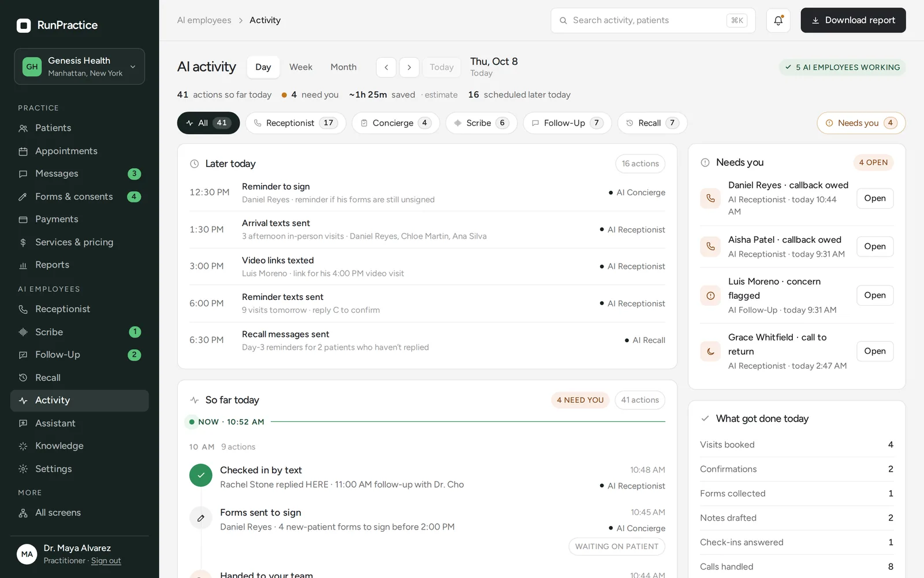The image size is (924, 578).
Task: Open the Knowledge page
Action: [x=80, y=446]
